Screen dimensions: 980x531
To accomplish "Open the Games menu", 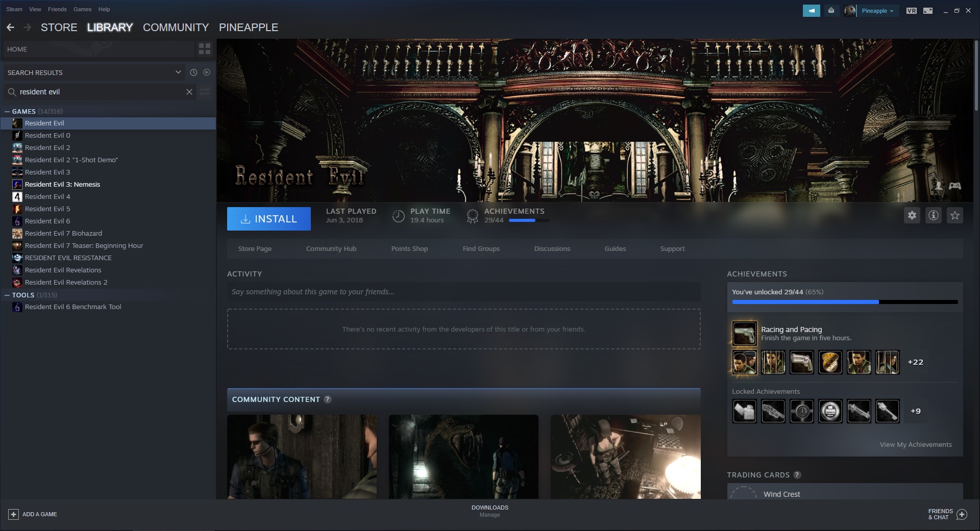I will point(82,9).
